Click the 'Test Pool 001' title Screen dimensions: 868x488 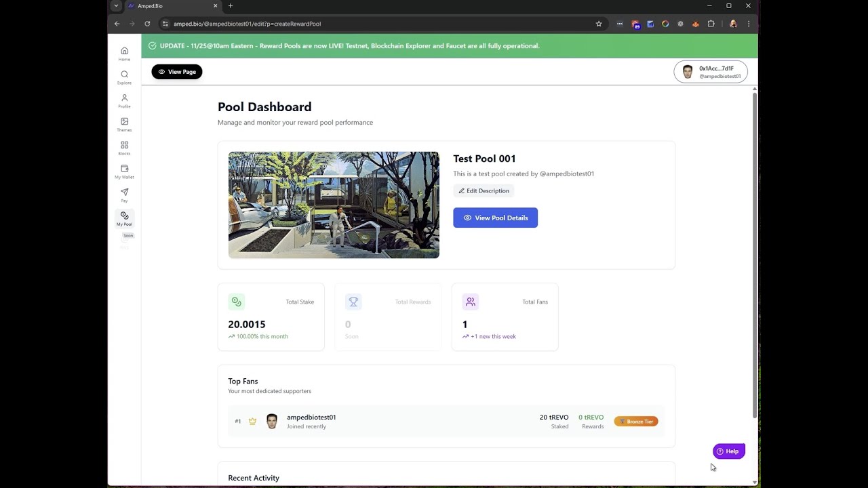coord(484,159)
